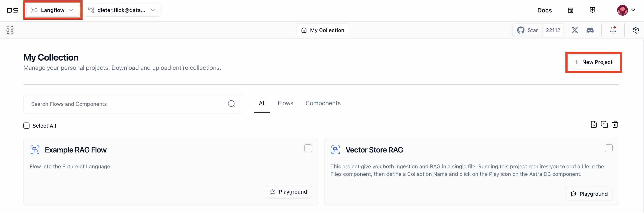Open the calendar icon in header
The width and height of the screenshot is (644, 213).
(x=571, y=10)
